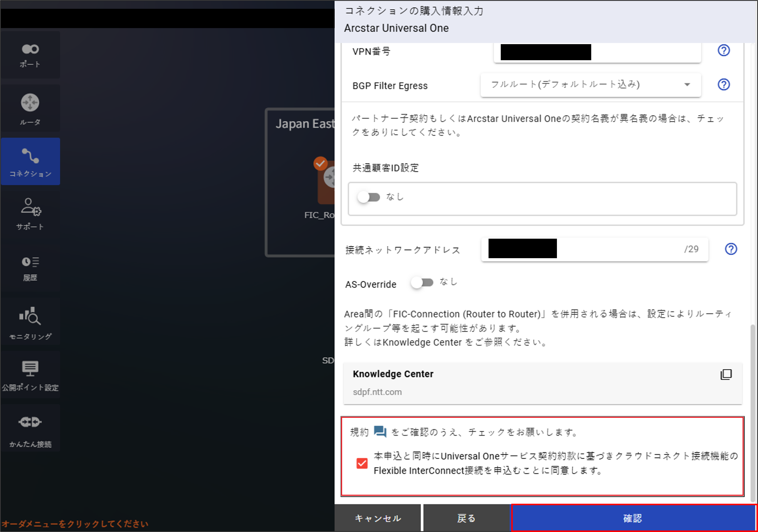This screenshot has width=758, height=532.
Task: Open the BGP Filter Egress dropdown
Action: [591, 85]
